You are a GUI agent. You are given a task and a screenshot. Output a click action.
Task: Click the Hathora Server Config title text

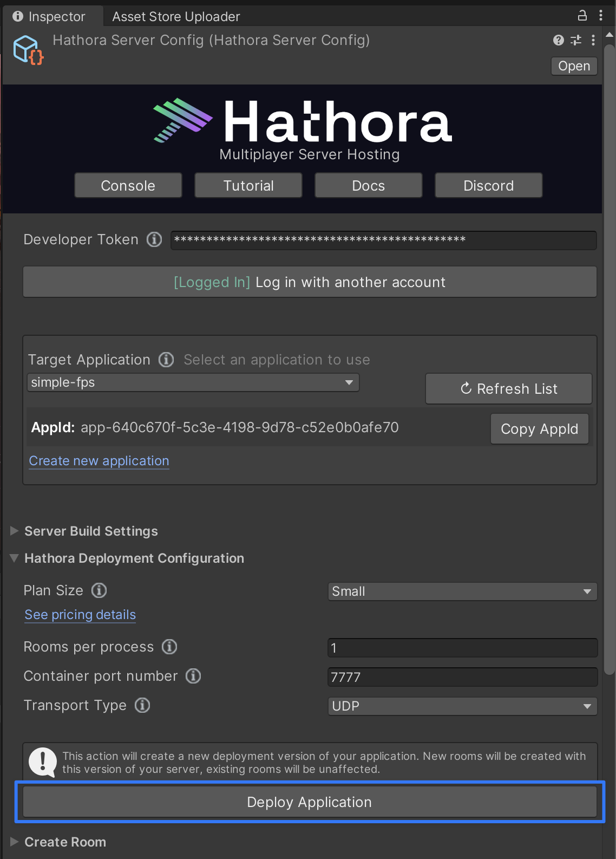pyautogui.click(x=211, y=40)
